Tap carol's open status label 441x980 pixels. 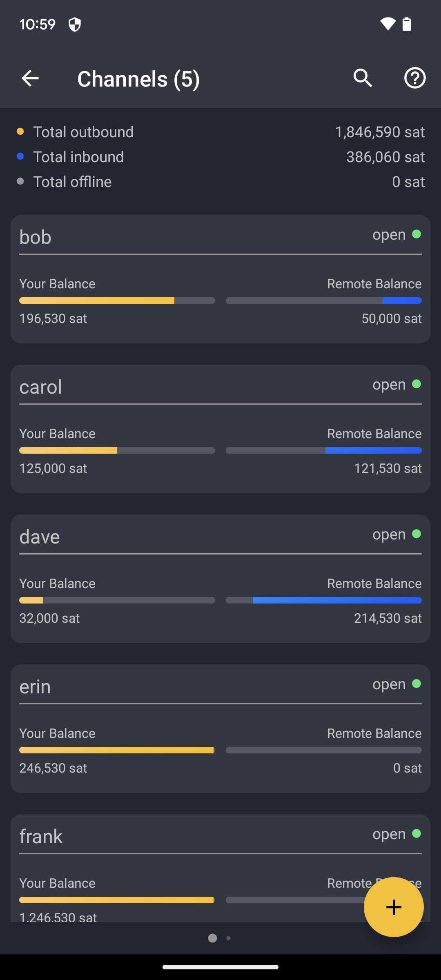(x=389, y=385)
